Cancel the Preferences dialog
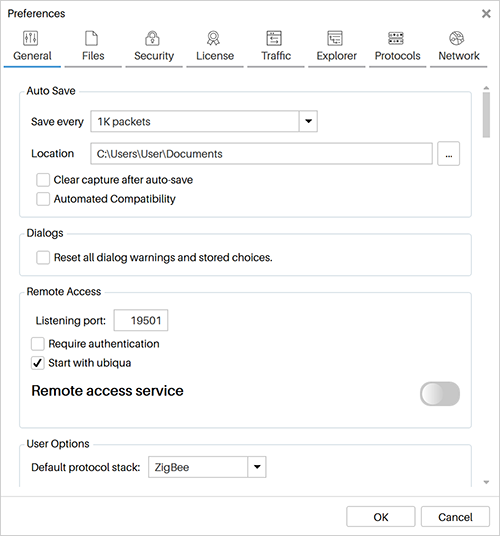Screen dimensions: 500x536 pos(455,517)
